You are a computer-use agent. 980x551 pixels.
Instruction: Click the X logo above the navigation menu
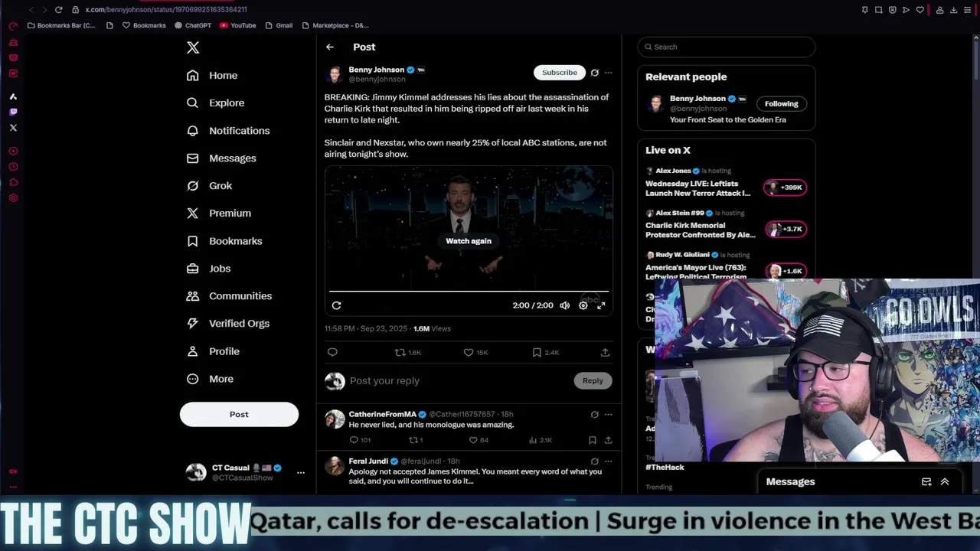click(x=193, y=47)
